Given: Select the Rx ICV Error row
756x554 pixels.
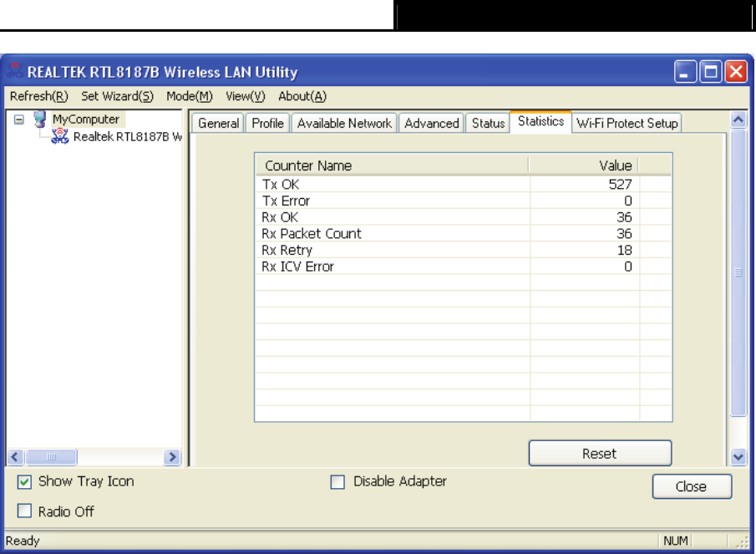Looking at the screenshot, I should point(463,267).
